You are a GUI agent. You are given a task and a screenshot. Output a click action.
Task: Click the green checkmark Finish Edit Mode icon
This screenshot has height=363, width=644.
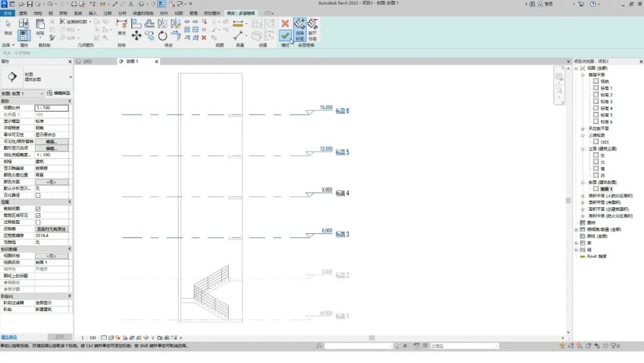(285, 36)
